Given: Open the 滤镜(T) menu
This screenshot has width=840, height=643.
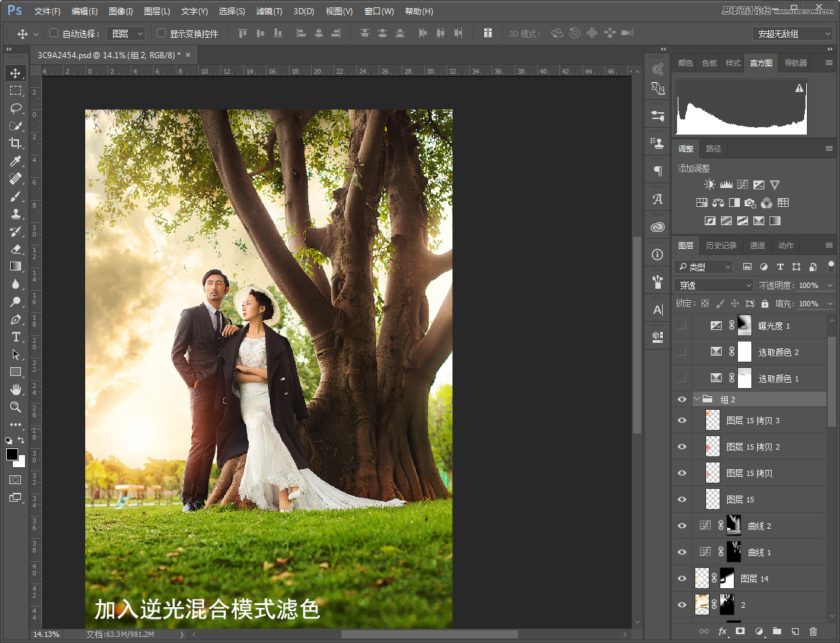Looking at the screenshot, I should point(270,11).
